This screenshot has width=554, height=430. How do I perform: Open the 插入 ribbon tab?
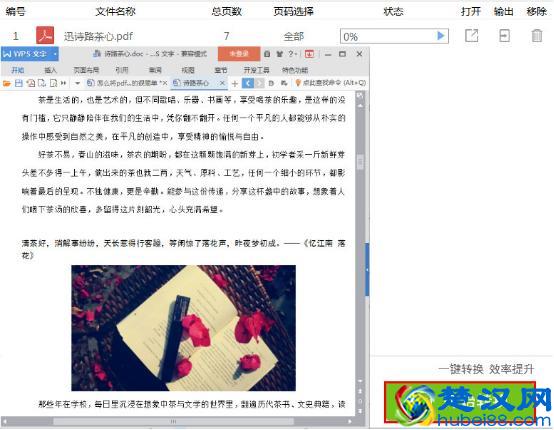click(x=50, y=70)
